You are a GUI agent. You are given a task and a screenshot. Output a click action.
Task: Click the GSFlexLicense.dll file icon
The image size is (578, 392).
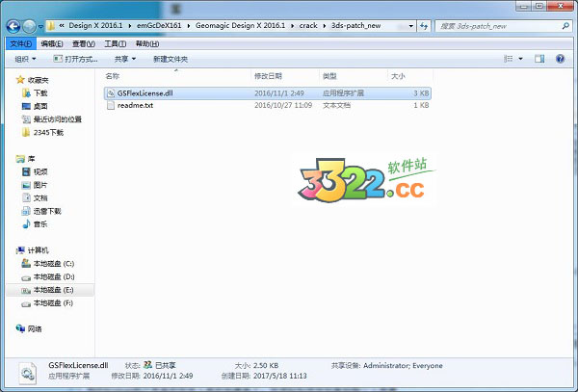pyautogui.click(x=111, y=93)
